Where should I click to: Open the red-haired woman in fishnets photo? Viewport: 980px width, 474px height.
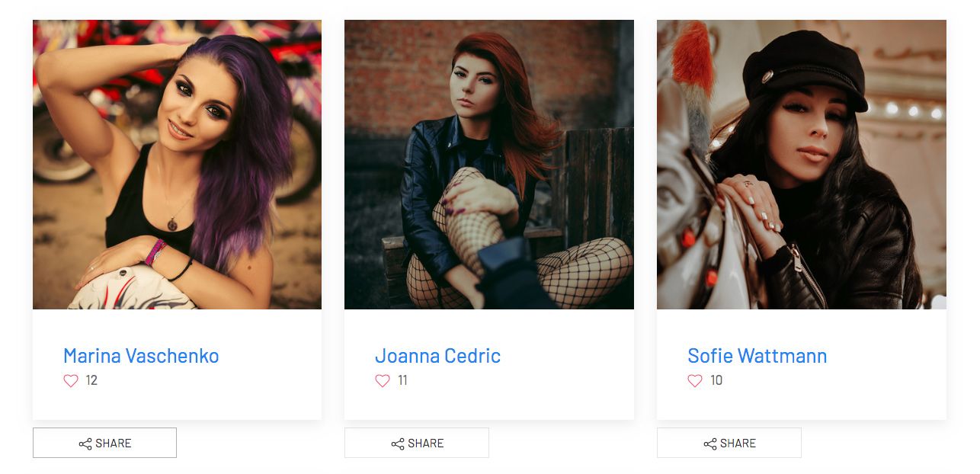[x=489, y=165]
